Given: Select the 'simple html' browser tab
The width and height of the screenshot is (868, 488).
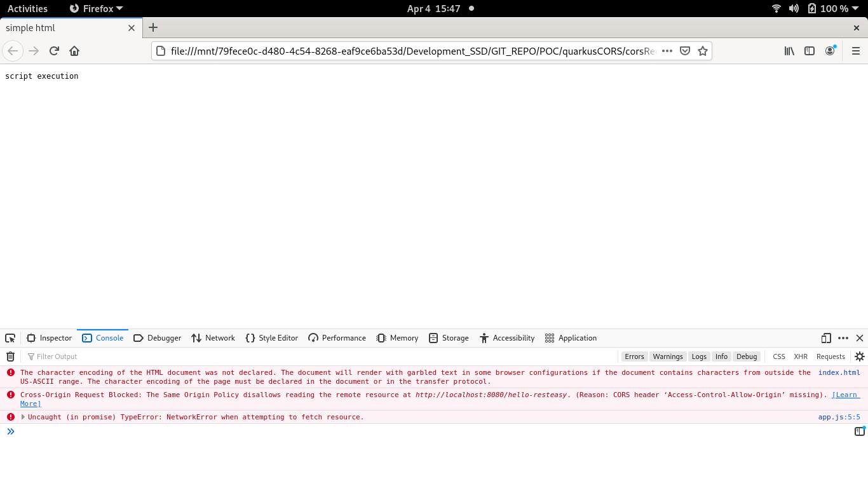Looking at the screenshot, I should pyautogui.click(x=71, y=28).
